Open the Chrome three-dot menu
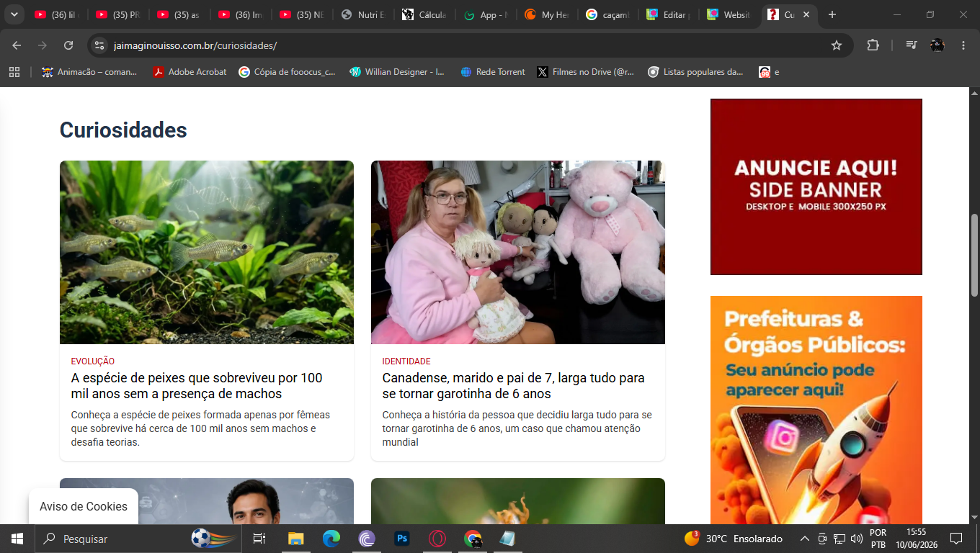980x553 pixels. pos(963,45)
